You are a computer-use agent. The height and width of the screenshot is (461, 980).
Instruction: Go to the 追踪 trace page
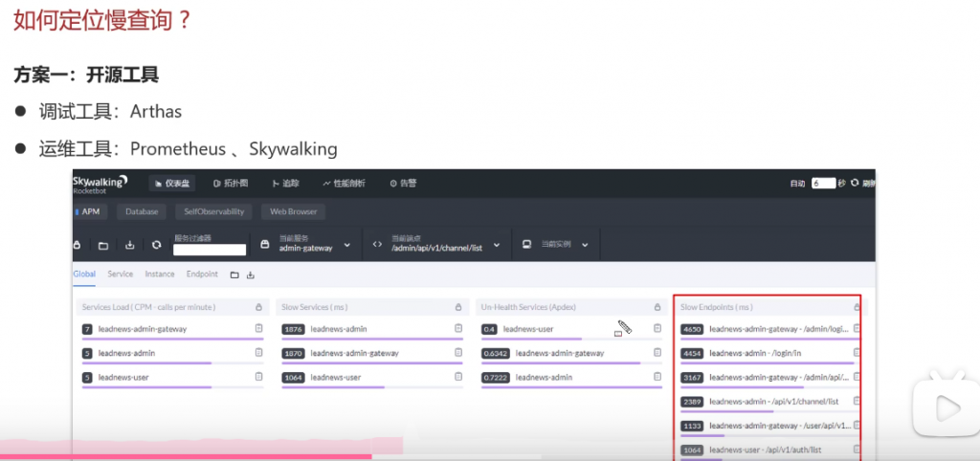pyautogui.click(x=286, y=183)
